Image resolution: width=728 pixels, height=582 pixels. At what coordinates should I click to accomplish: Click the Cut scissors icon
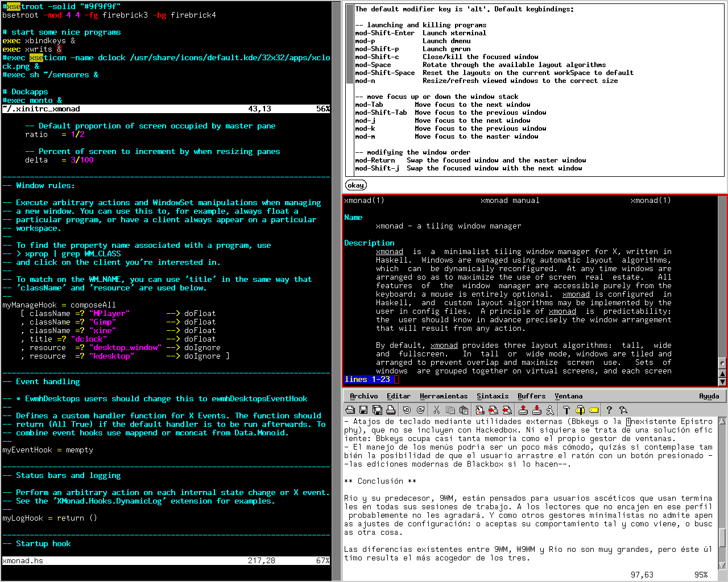click(436, 410)
